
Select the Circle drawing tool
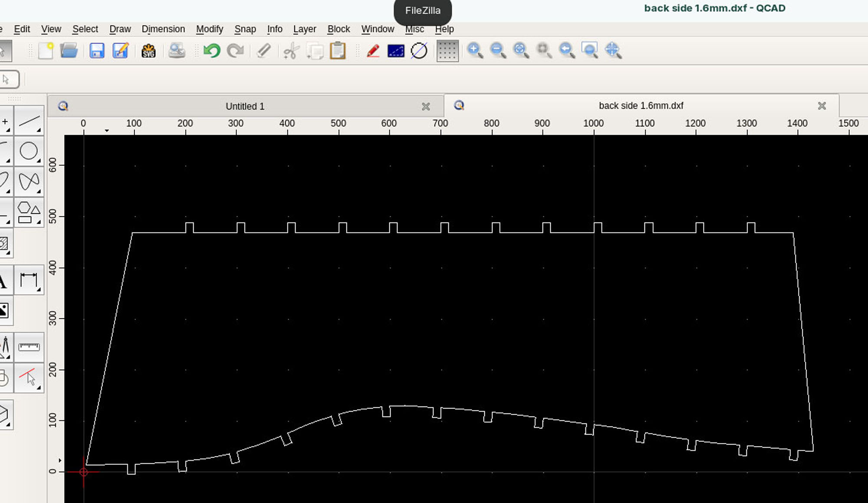click(x=29, y=151)
